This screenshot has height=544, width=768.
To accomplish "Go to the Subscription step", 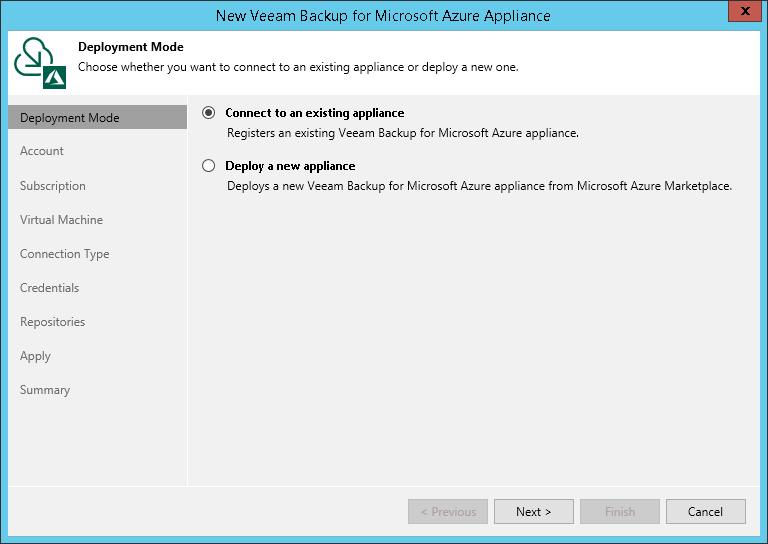I will pos(53,186).
